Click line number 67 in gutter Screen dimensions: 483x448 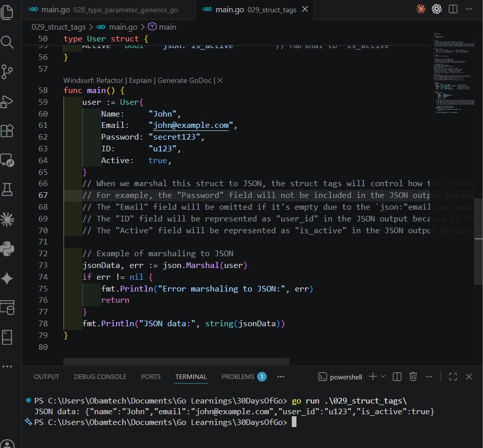pyautogui.click(x=43, y=195)
